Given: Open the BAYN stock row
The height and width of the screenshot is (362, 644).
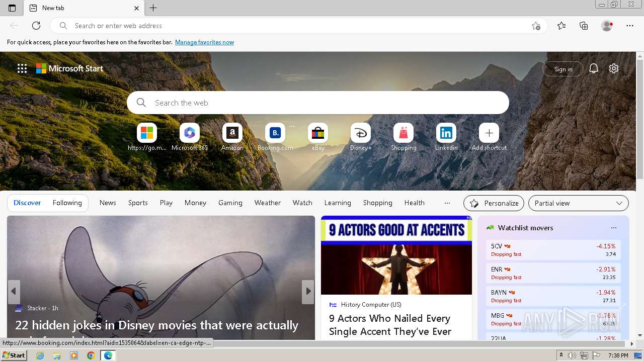Looking at the screenshot, I should [x=553, y=296].
